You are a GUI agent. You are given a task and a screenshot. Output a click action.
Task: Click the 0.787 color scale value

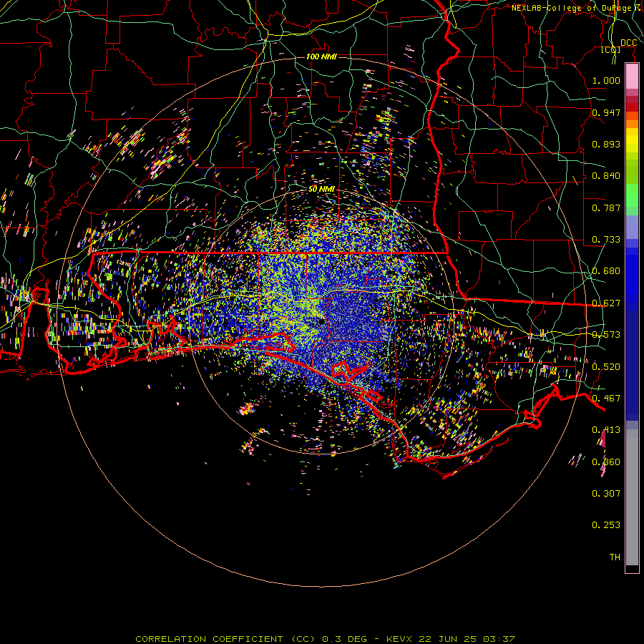(x=606, y=208)
